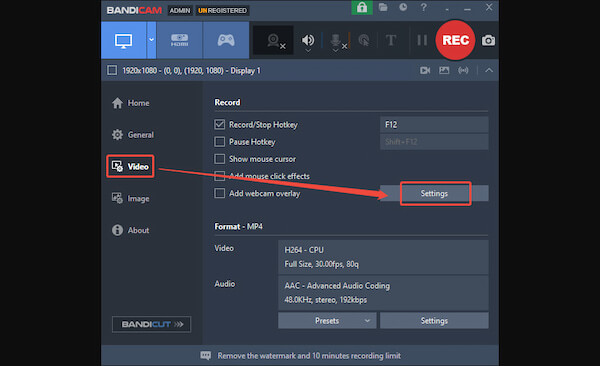The height and width of the screenshot is (366, 600).
Task: Click the text overlay T icon
Action: pos(391,40)
